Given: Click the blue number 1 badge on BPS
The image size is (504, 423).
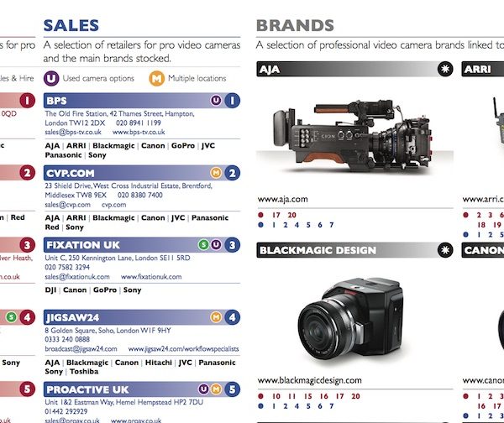Looking at the screenshot, I should (232, 101).
